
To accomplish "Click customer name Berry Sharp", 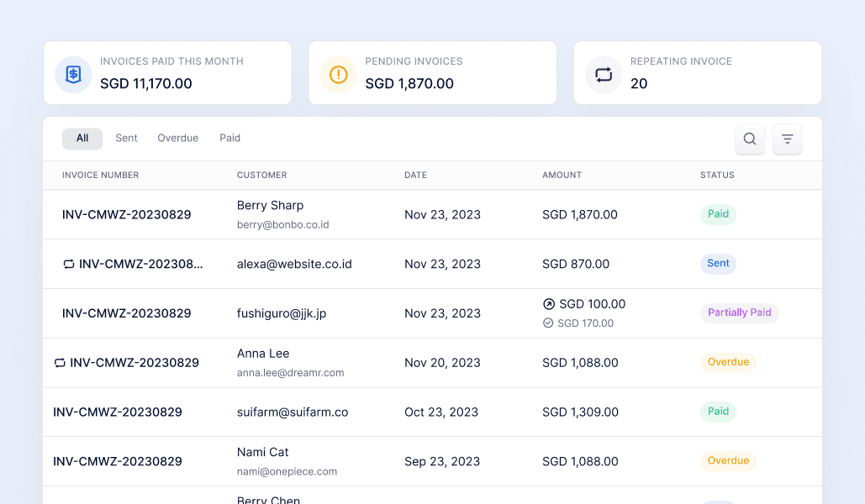I will tap(270, 206).
